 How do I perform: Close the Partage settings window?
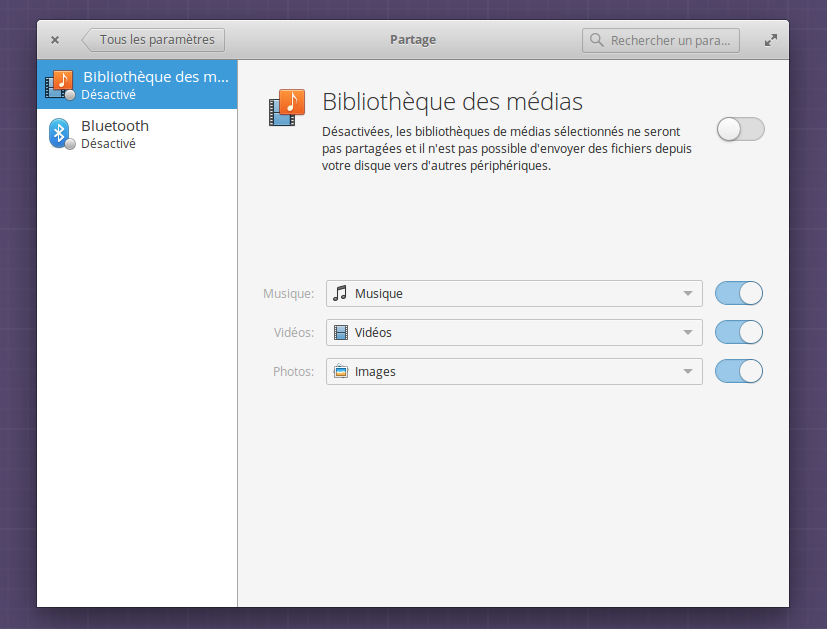pos(55,40)
